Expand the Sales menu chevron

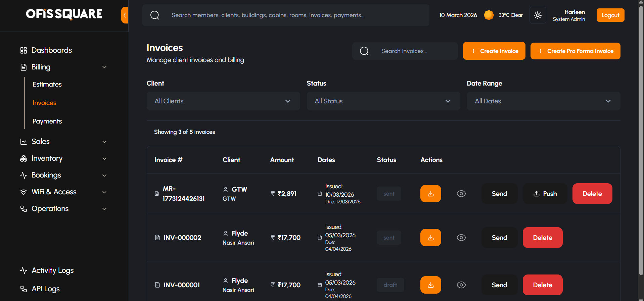(104, 142)
